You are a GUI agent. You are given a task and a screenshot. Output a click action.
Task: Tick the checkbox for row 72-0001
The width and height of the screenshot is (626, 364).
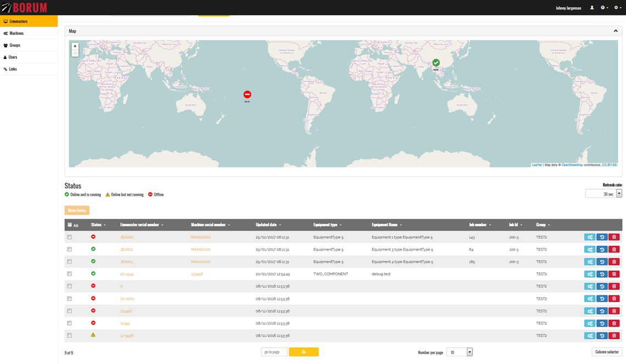70,299
